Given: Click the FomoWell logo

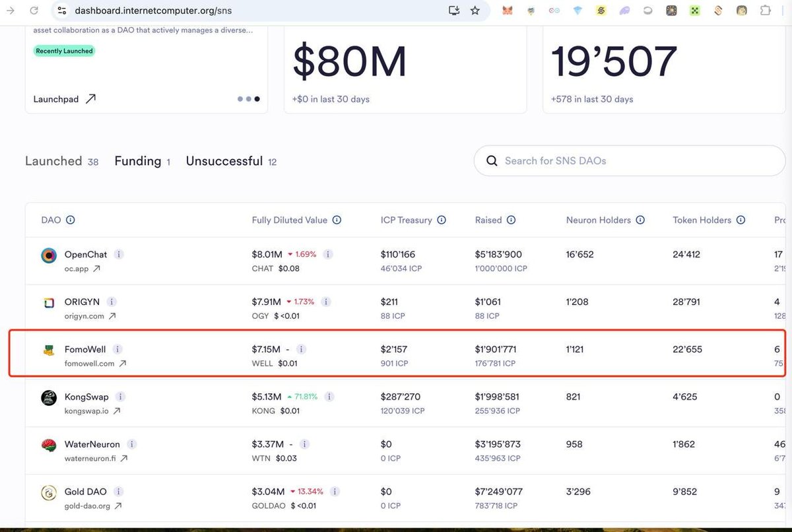Looking at the screenshot, I should click(49, 350).
